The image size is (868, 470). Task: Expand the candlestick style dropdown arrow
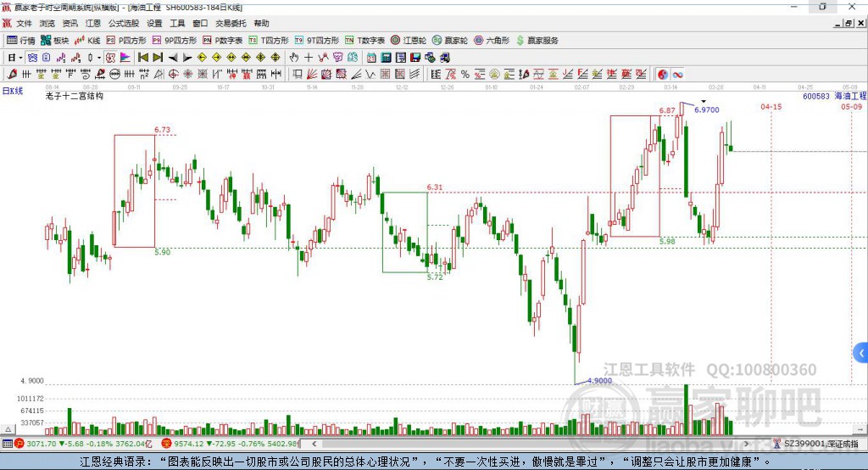pyautogui.click(x=99, y=58)
